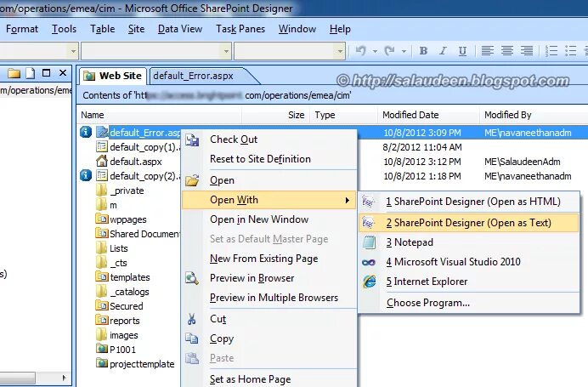The width and height of the screenshot is (588, 387).
Task: Click the info icon beside default_copy(2)
Action: click(x=86, y=175)
